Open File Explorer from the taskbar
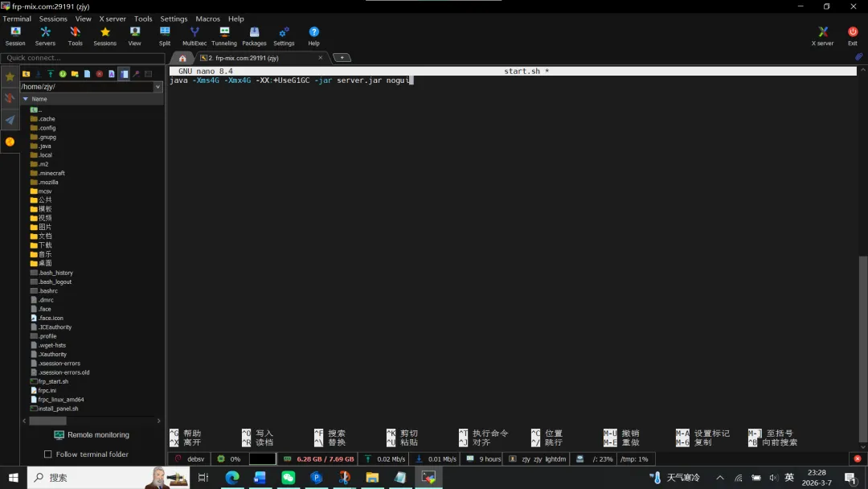The height and width of the screenshot is (489, 868). point(372,478)
